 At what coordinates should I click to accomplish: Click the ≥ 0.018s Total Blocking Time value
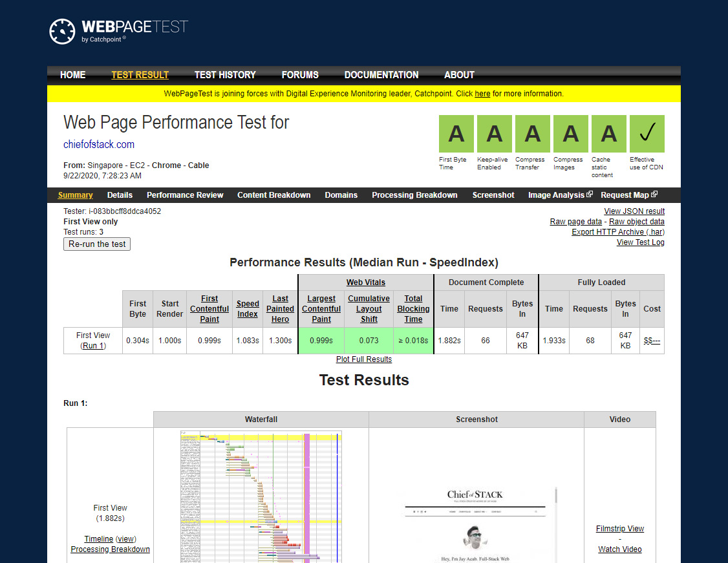[x=413, y=341]
